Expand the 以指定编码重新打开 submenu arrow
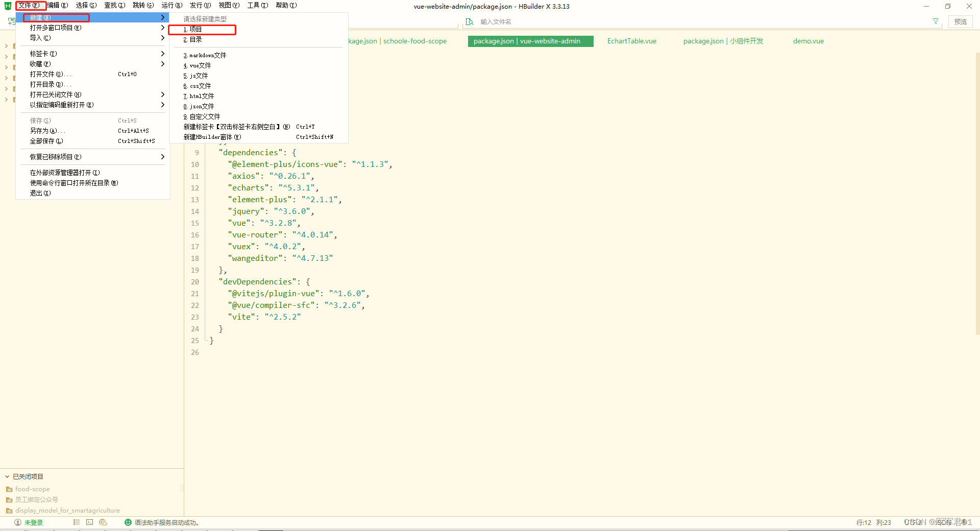Viewport: 980px width, 531px height. (162, 105)
